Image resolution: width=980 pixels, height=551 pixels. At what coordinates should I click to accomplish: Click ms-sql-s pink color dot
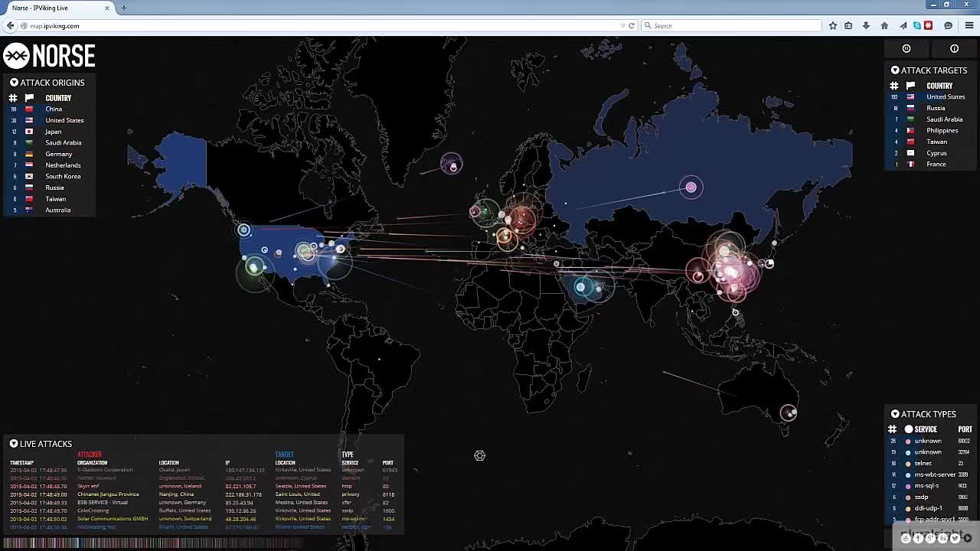pyautogui.click(x=908, y=486)
